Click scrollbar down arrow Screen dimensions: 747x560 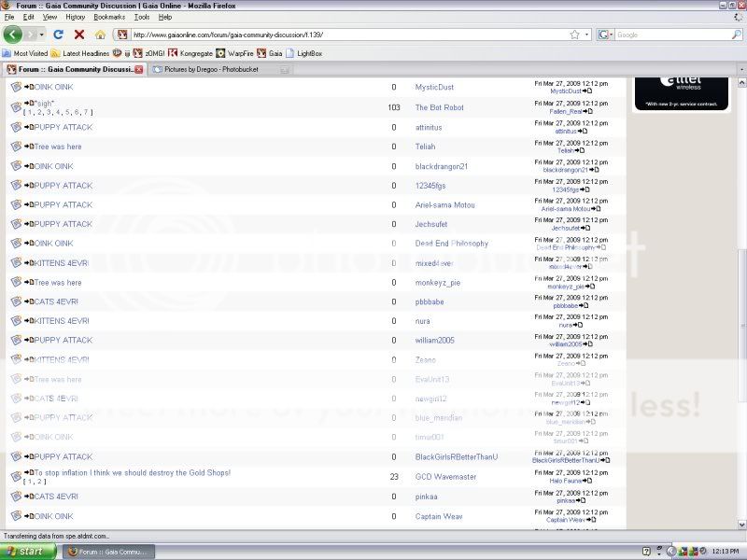pos(741,525)
